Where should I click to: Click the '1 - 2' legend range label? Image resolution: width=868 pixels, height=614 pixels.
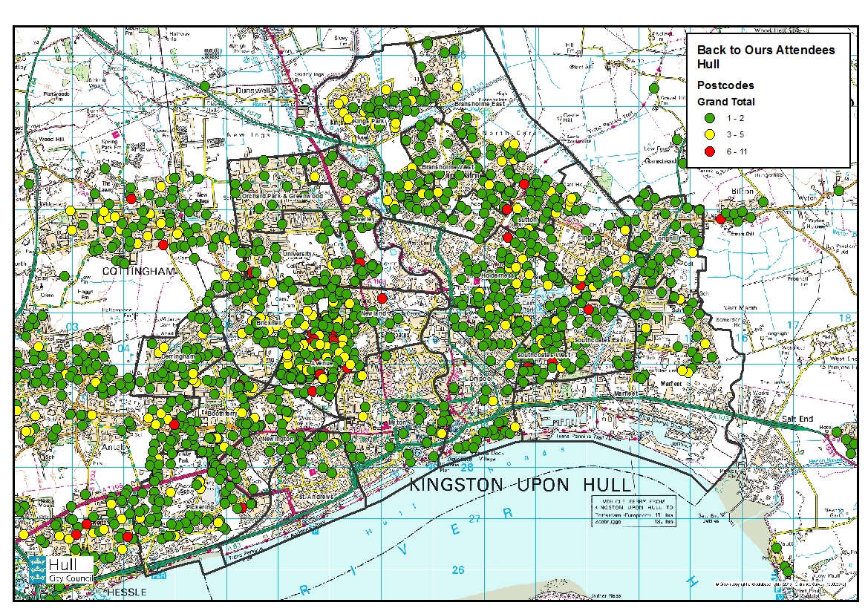click(735, 118)
